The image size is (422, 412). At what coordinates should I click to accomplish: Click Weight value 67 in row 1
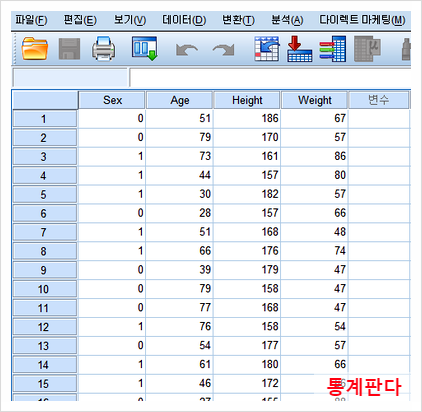click(x=315, y=118)
